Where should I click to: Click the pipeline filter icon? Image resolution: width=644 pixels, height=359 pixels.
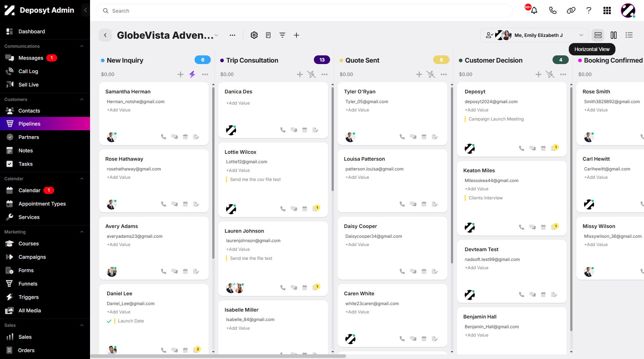pyautogui.click(x=282, y=35)
